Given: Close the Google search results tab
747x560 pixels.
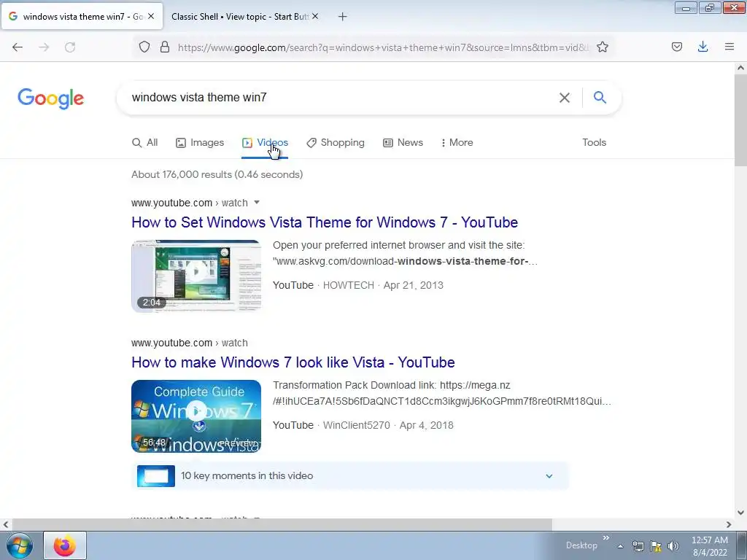Looking at the screenshot, I should pyautogui.click(x=151, y=16).
